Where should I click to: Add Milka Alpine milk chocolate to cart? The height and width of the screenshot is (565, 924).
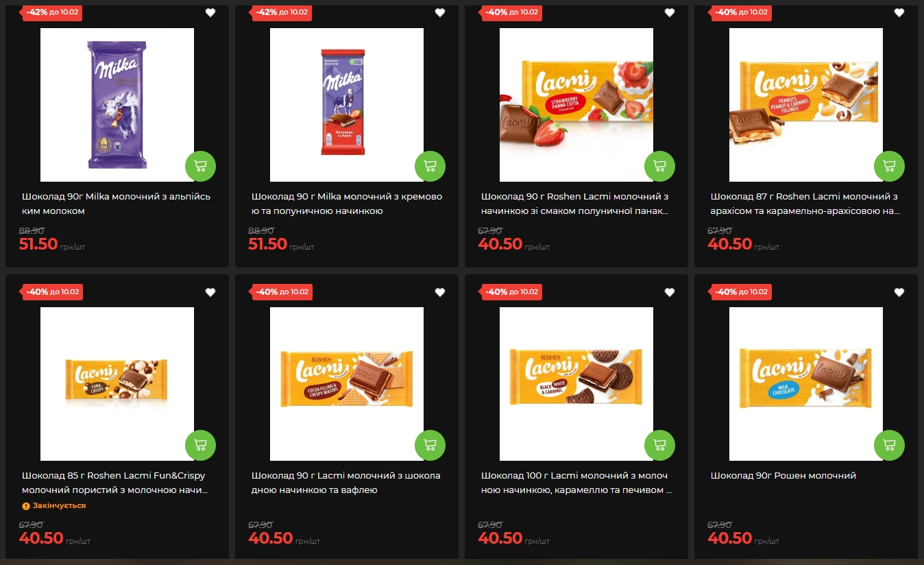pyautogui.click(x=200, y=166)
